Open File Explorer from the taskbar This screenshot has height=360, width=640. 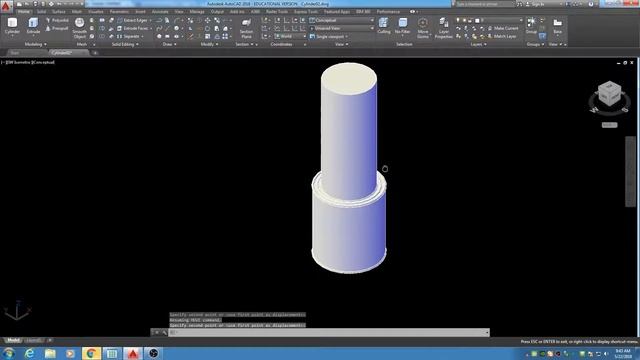[x=50, y=353]
